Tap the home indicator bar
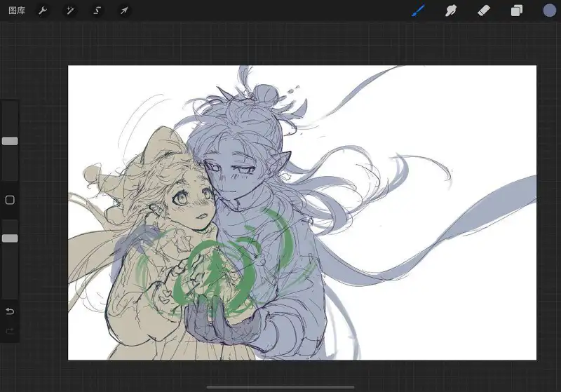 pos(280,387)
